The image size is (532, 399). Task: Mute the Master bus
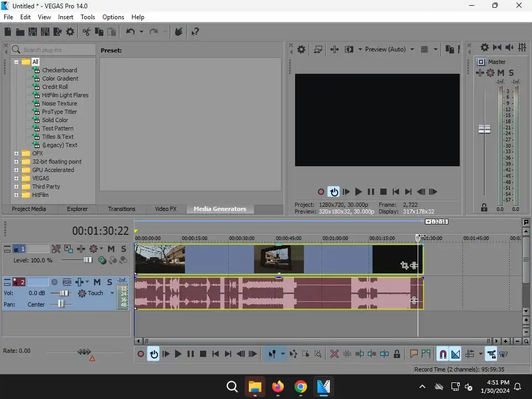pos(500,73)
